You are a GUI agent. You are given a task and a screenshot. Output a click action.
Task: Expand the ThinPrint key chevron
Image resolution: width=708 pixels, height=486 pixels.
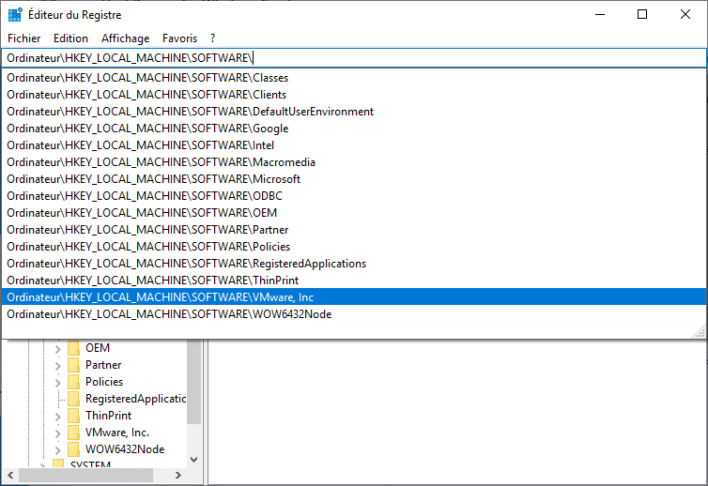point(57,416)
